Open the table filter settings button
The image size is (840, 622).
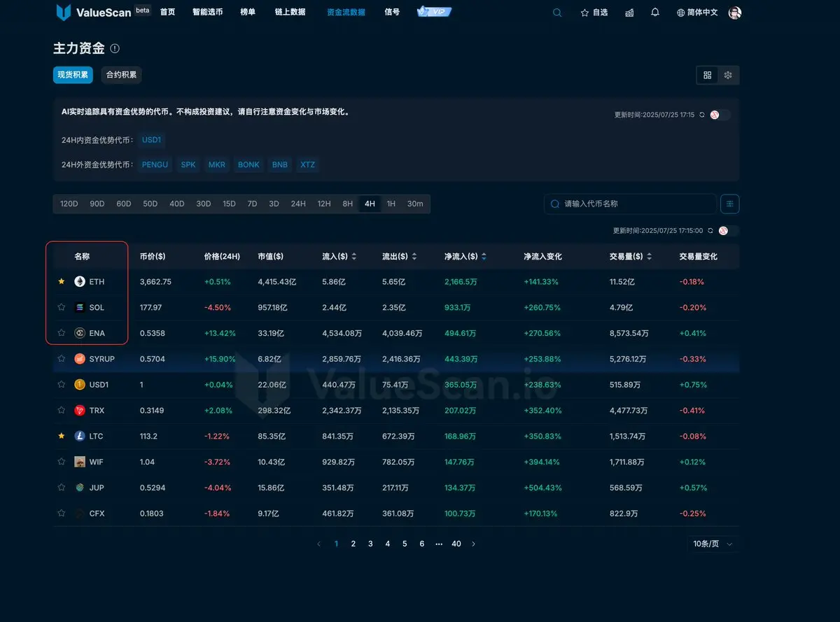coord(730,204)
